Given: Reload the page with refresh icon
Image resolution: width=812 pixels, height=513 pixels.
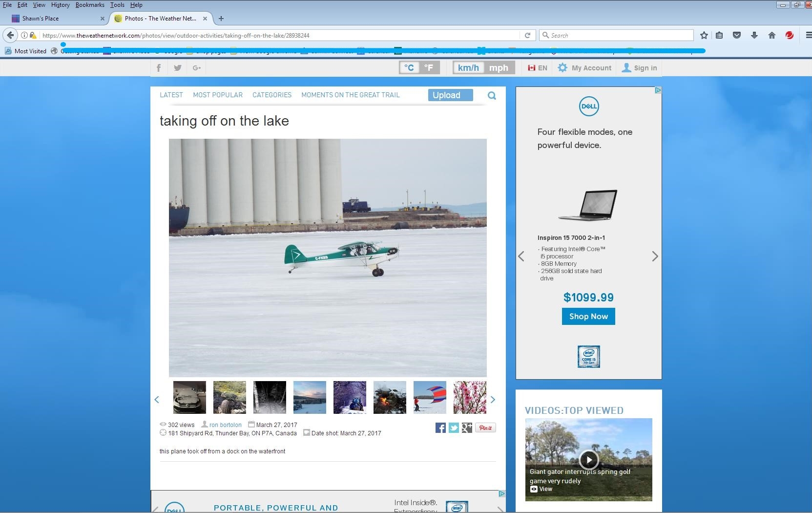Looking at the screenshot, I should 527,35.
